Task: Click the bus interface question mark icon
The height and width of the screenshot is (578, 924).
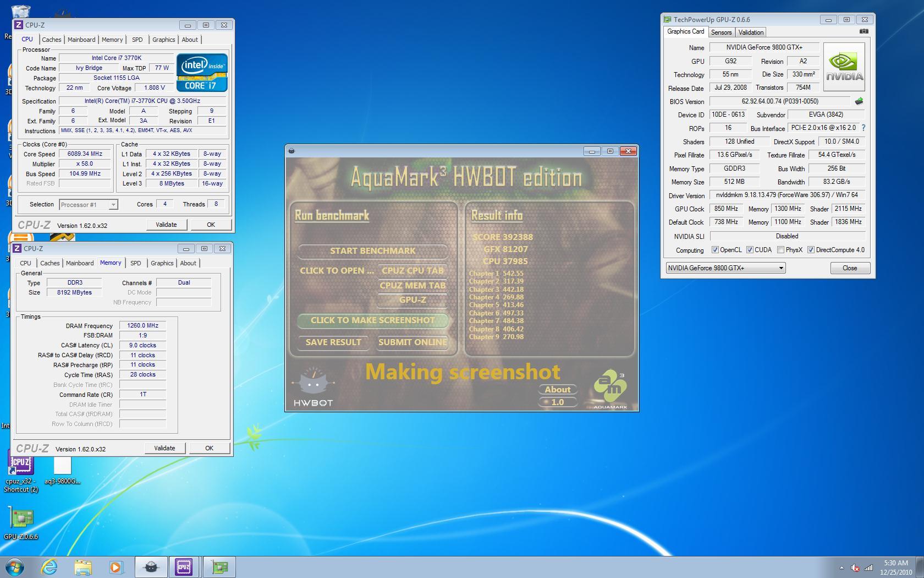Action: (x=863, y=128)
